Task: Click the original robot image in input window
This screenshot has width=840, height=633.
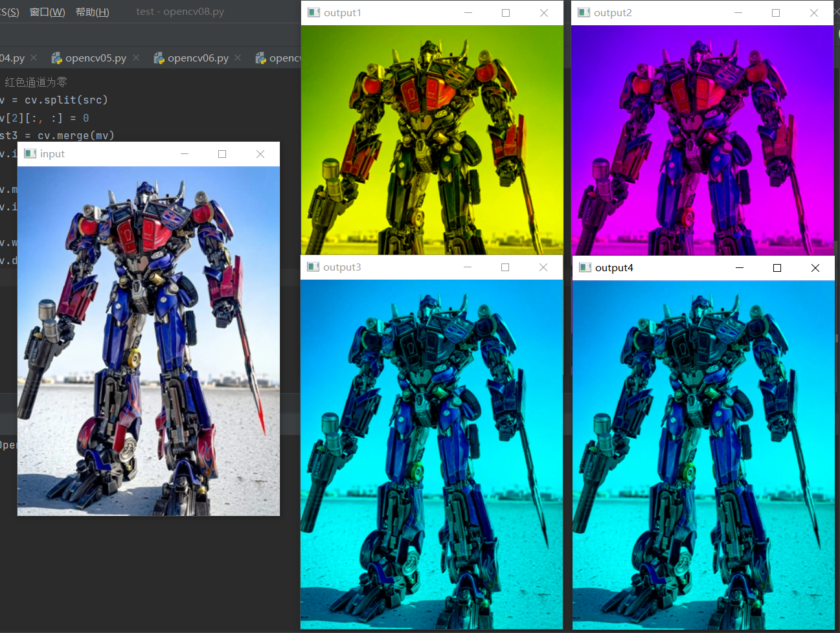Action: tap(148, 341)
